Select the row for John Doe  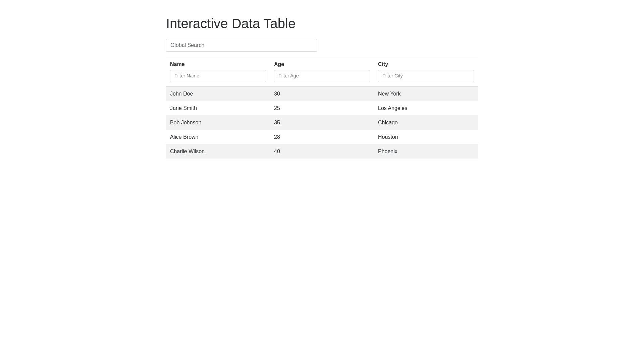point(181,94)
